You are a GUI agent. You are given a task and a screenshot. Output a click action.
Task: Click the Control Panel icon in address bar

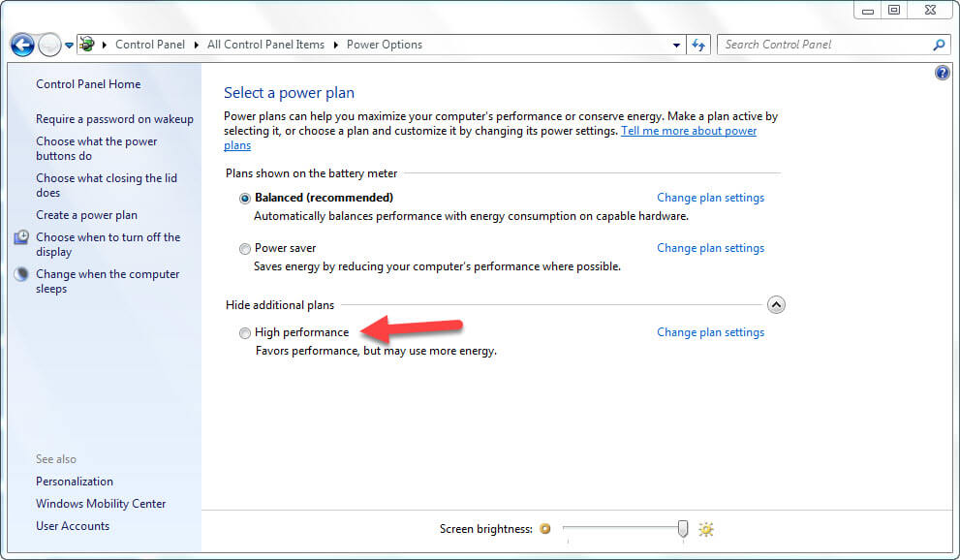[x=87, y=45]
